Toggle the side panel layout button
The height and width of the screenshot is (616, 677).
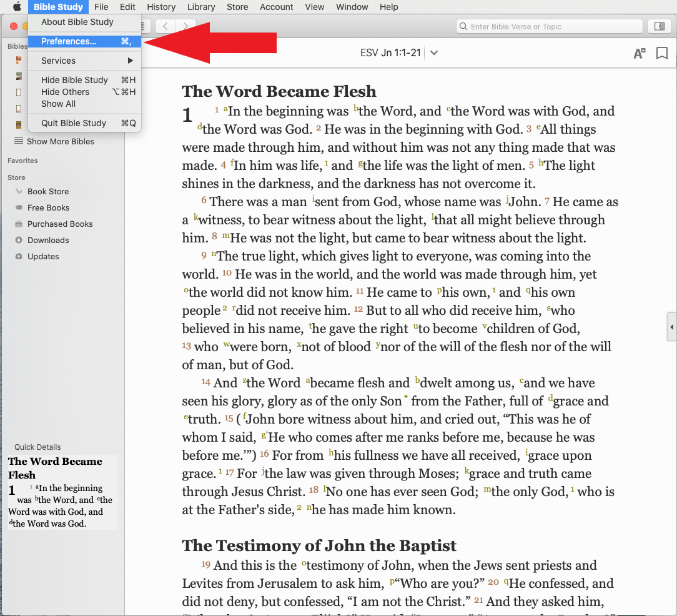658,26
